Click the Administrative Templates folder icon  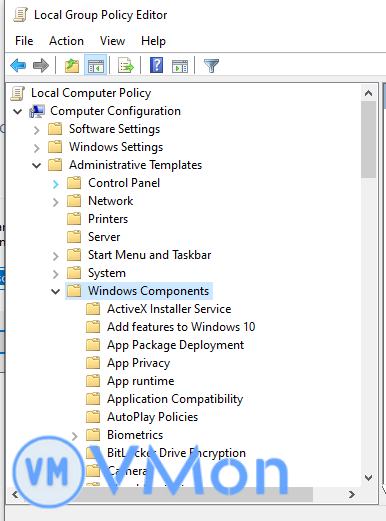pyautogui.click(x=55, y=165)
